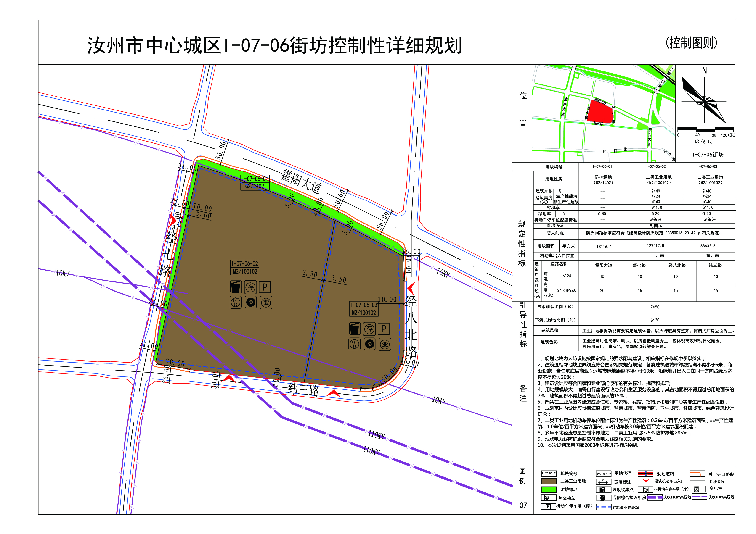Click the I-07-06街坊 label under the scale
Viewport: 756px width, 534px height.
coord(708,155)
